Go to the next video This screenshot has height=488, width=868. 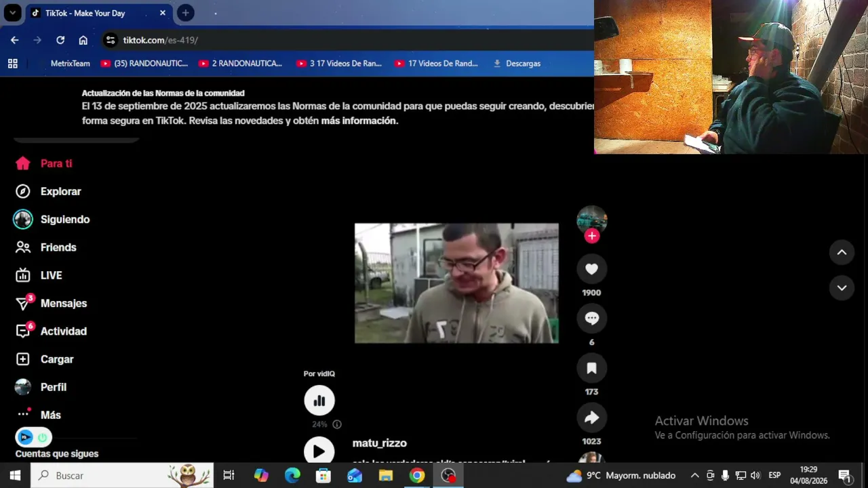(x=842, y=288)
